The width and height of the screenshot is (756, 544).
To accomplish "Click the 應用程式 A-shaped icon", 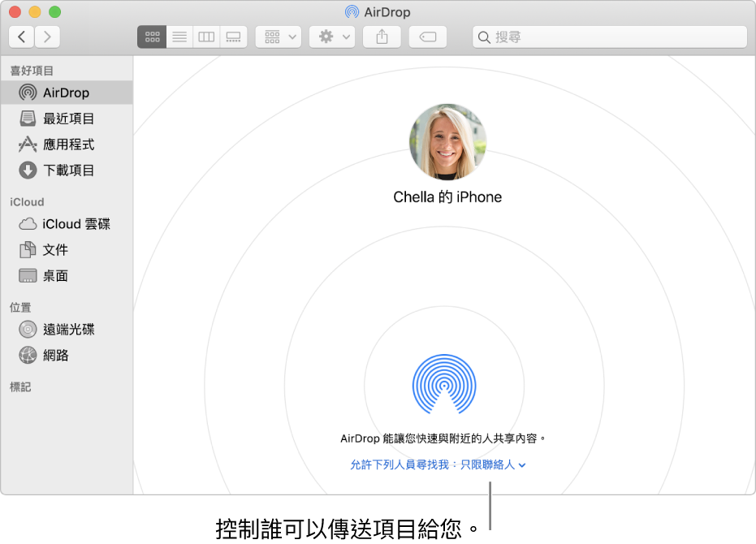I will [28, 145].
